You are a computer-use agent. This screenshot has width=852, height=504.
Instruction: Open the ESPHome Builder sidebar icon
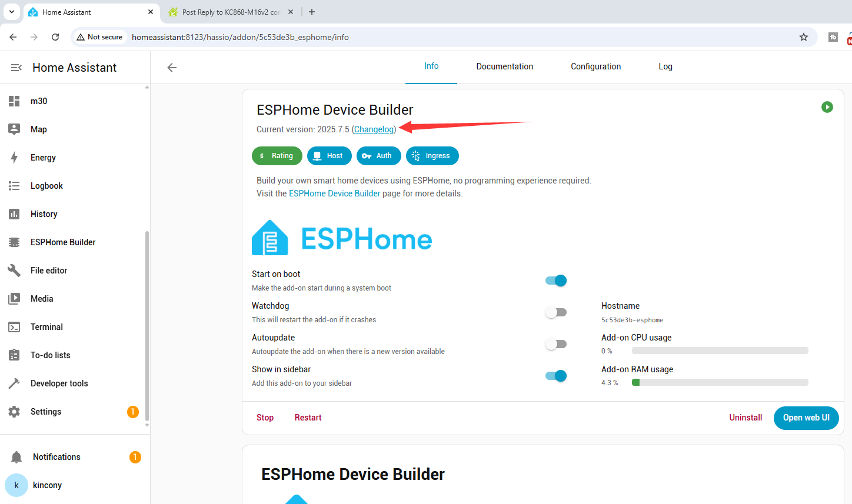pyautogui.click(x=14, y=242)
